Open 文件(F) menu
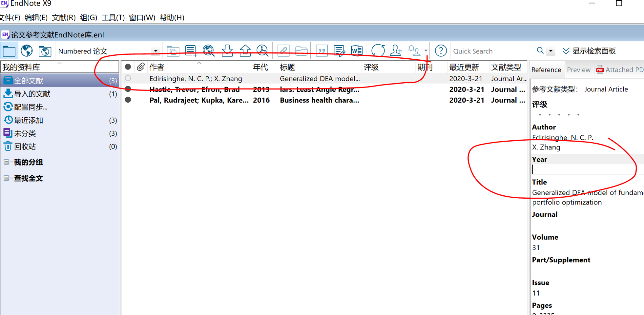Image resolution: width=644 pixels, height=315 pixels. (x=10, y=18)
